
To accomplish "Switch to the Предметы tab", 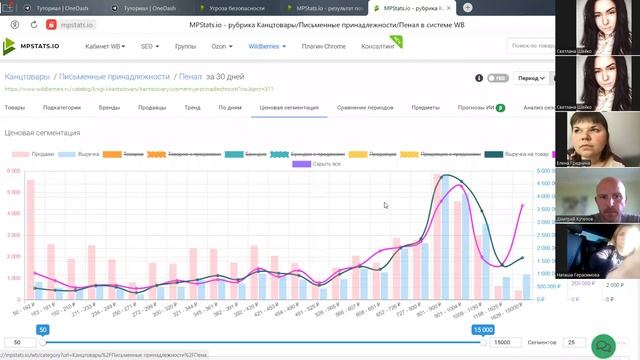I will tap(426, 108).
